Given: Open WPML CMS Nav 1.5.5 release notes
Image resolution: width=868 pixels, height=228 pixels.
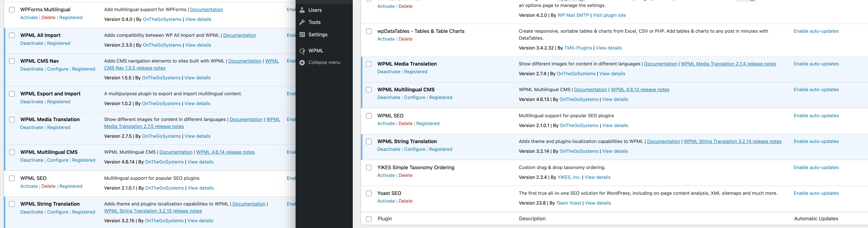Looking at the screenshot, I should 135,68.
